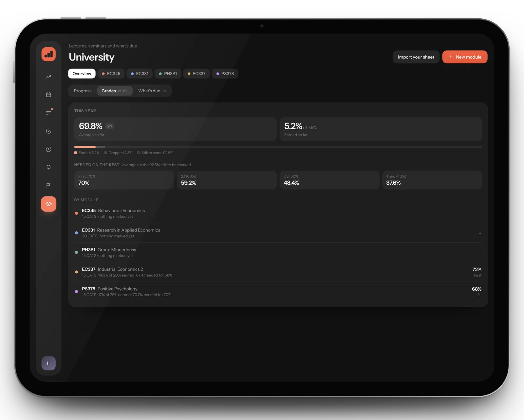
Task: Click the Earned 5.2% legend item
Action: (x=87, y=153)
